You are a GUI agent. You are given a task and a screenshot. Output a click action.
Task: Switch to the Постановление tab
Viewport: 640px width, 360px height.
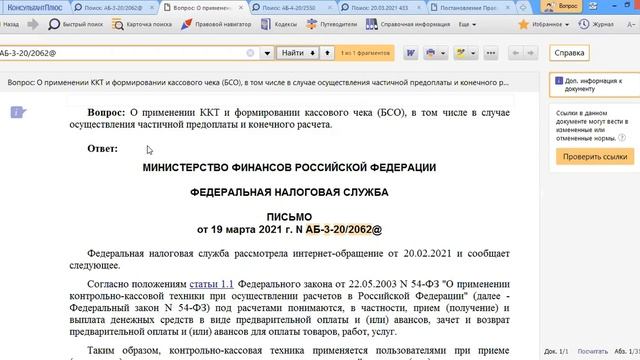(469, 8)
